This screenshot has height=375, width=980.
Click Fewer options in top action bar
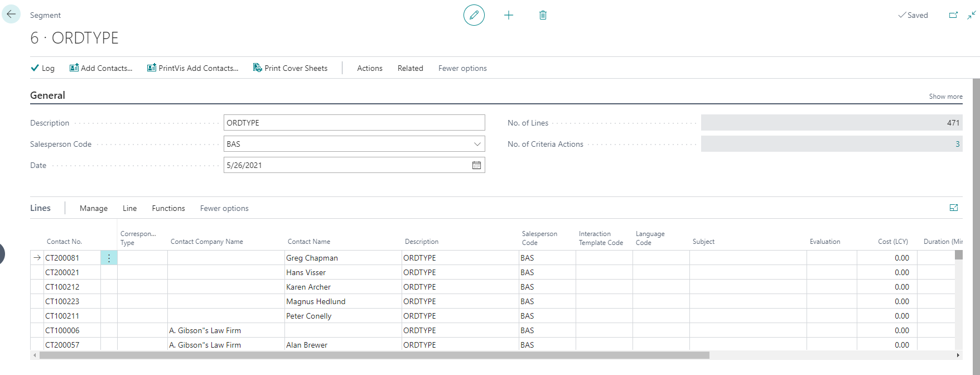point(462,68)
